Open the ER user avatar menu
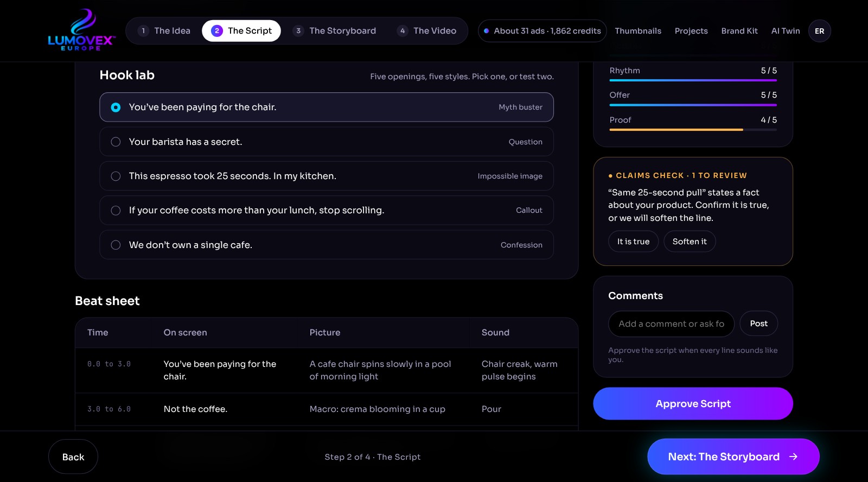The image size is (868, 482). [819, 31]
